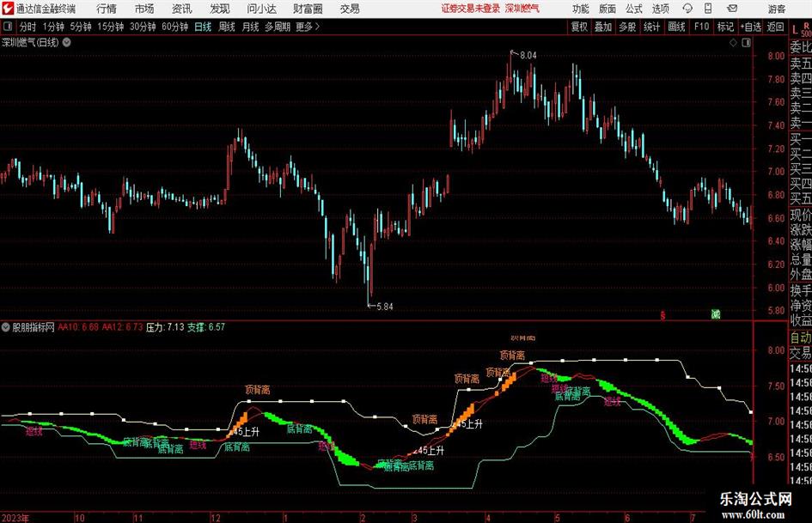Open the 行情 menu
The width and height of the screenshot is (812, 523).
click(107, 9)
